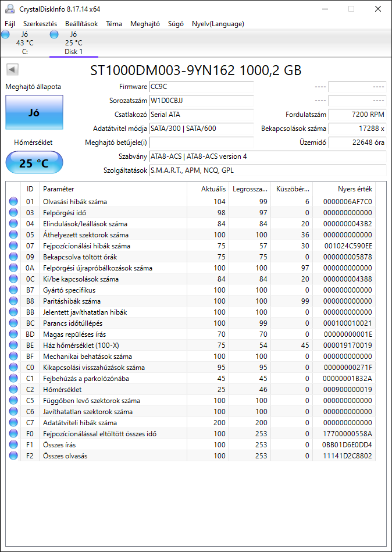Select the Disk 1 drive tab
The image size is (392, 552).
(73, 43)
